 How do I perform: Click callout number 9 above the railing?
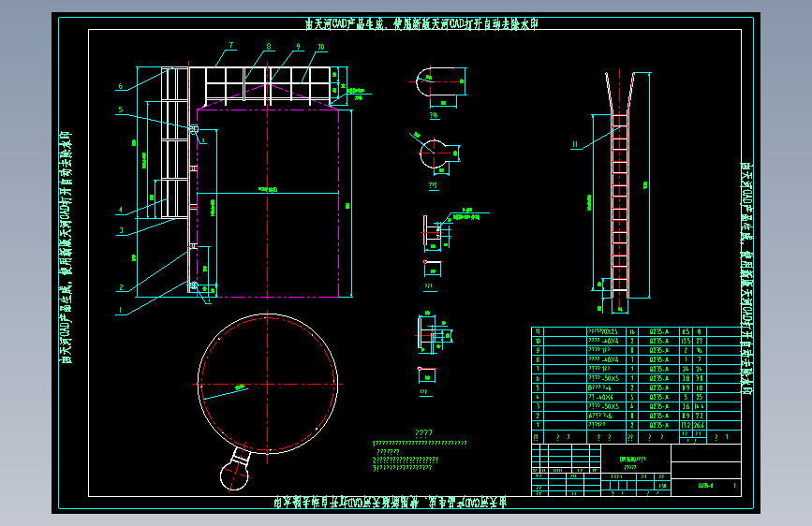298,47
